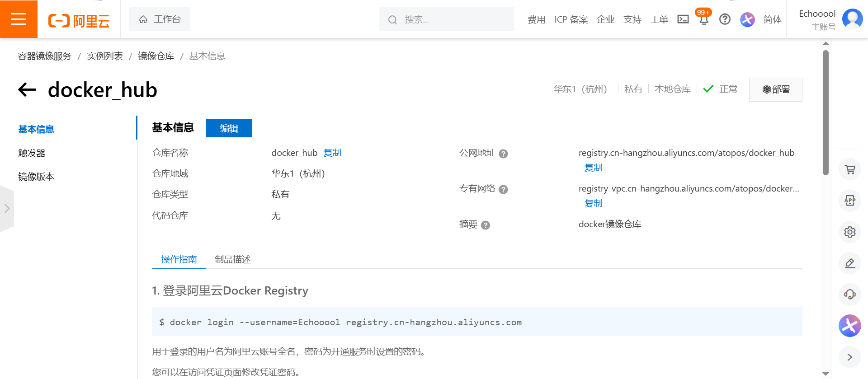Click the help icon next to 公网地址
The image size is (868, 379).
(x=503, y=154)
